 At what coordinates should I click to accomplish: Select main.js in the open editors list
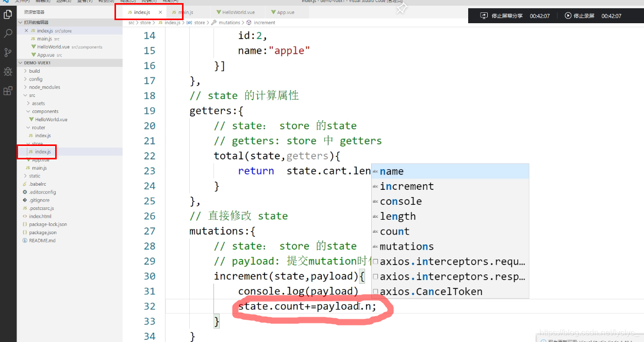[44, 39]
